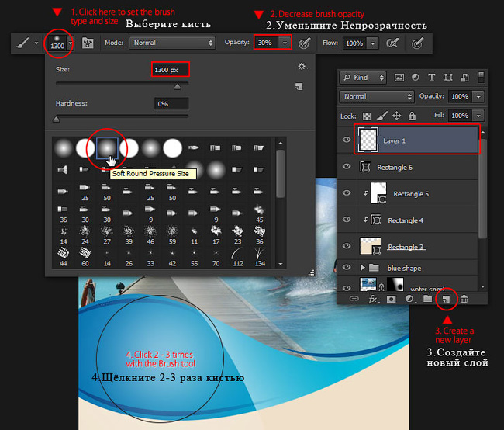Viewport: 504px width, 430px height.
Task: Hide the Rectangle 6 layer
Action: [x=347, y=166]
